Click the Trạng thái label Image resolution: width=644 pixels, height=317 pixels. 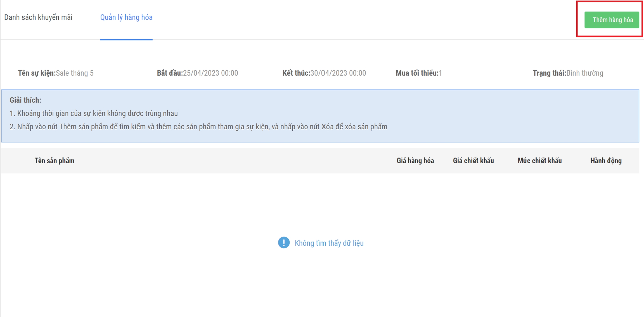(549, 73)
